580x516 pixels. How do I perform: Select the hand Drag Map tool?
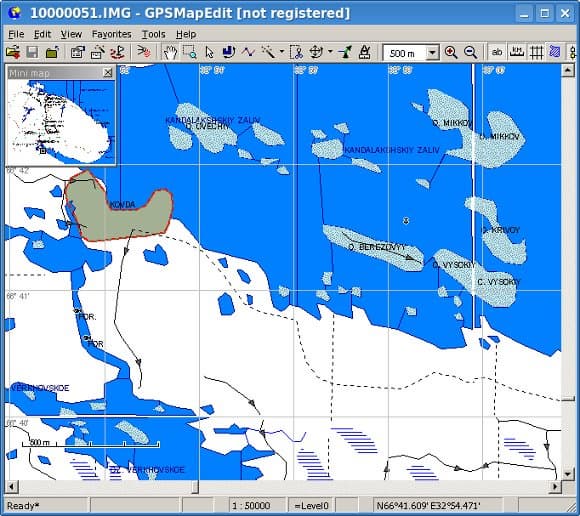pos(171,53)
